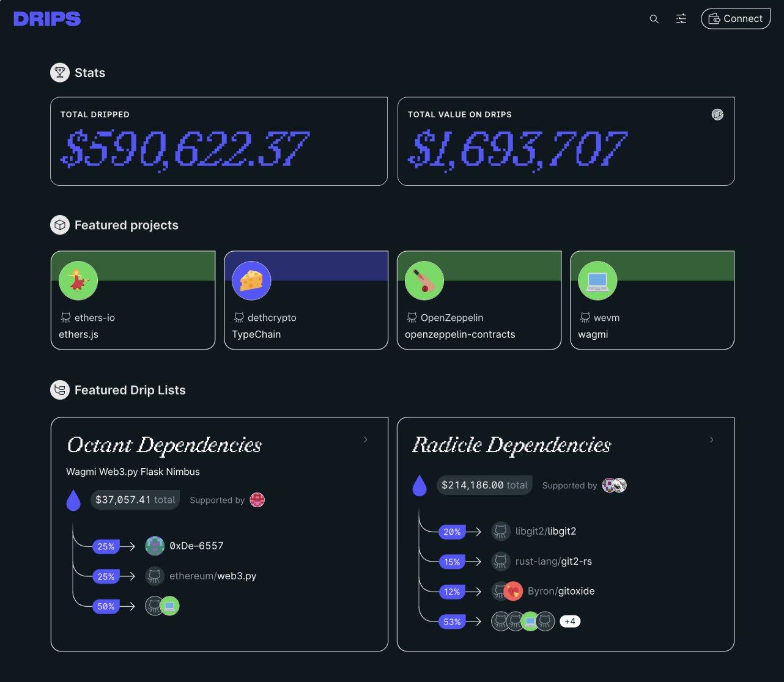Screen dimensions: 784x682
Task: Click the 53% allocation badge in Radicle Dependencies
Action: pyautogui.click(x=452, y=621)
